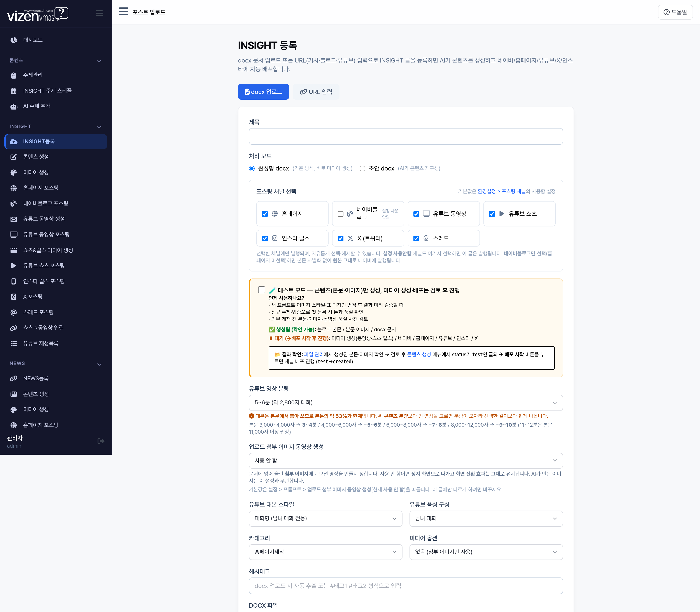Open the 유튜브 음성 구성 dropdown
Image resolution: width=700 pixels, height=612 pixels.
click(486, 518)
